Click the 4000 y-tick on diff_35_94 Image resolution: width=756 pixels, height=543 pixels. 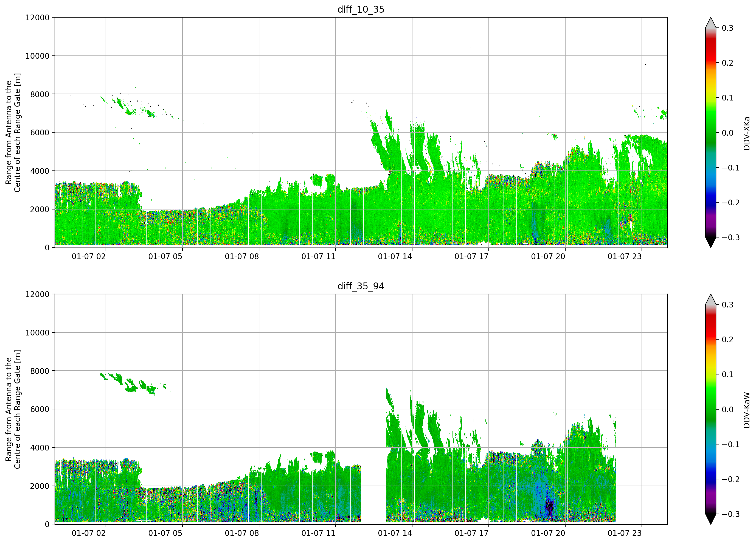click(40, 448)
